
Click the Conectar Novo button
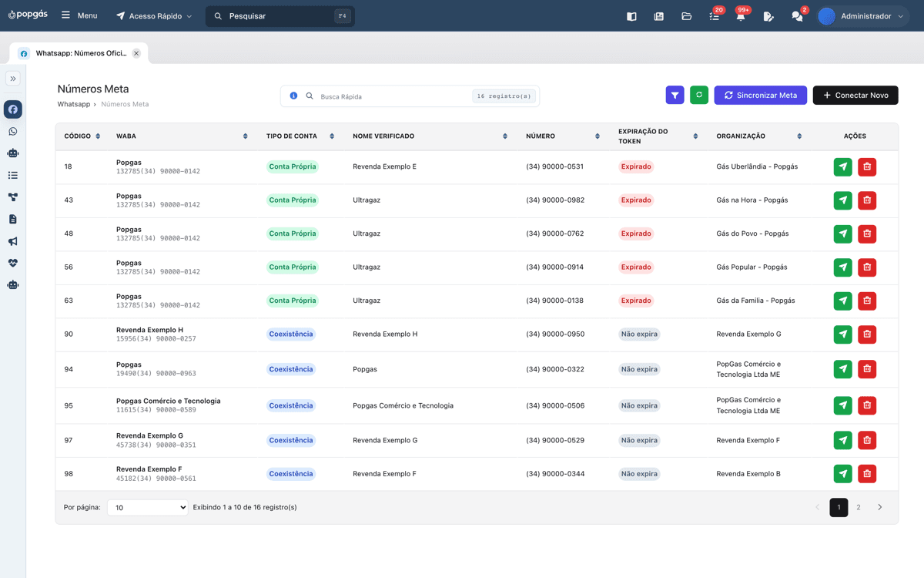[855, 95]
